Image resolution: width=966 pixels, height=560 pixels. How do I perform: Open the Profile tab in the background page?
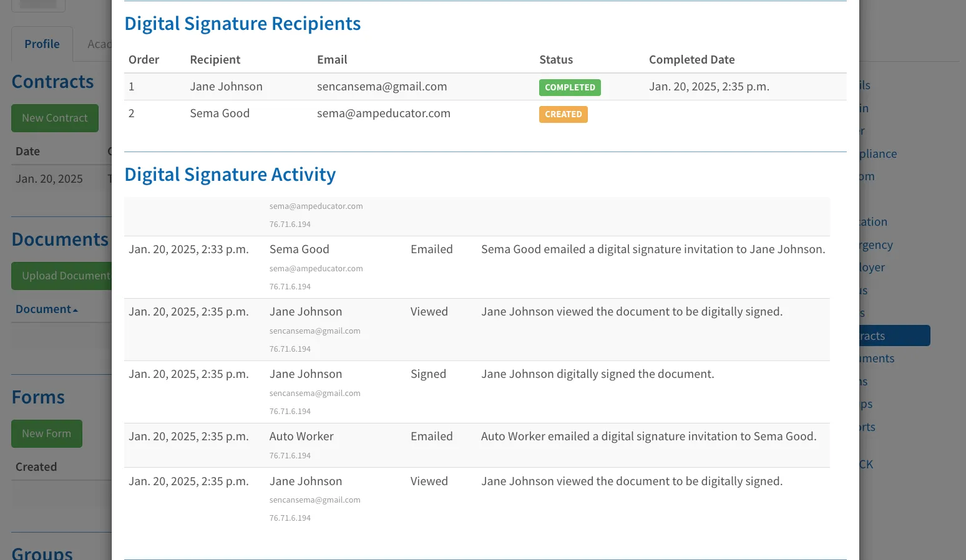click(x=42, y=44)
